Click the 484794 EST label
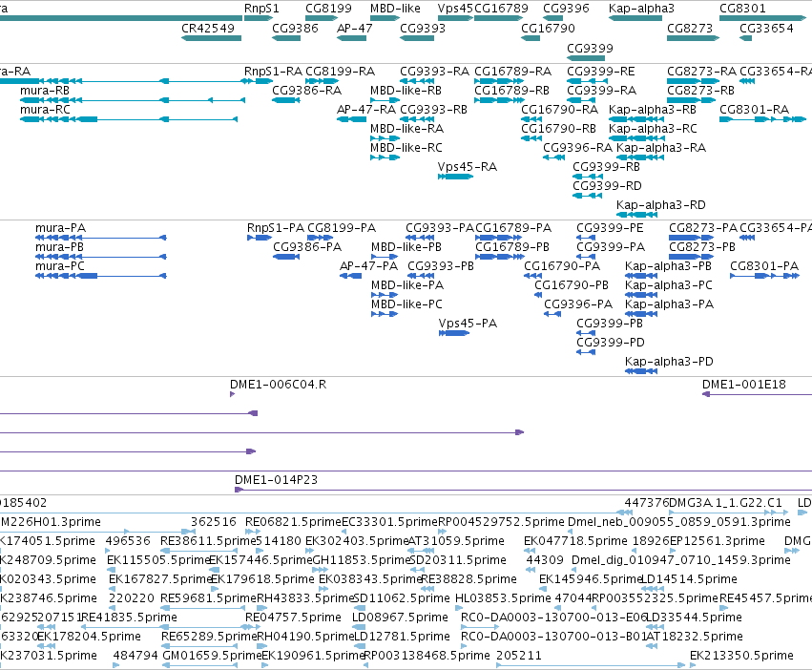Image resolution: width=812 pixels, height=670 pixels. (135, 655)
